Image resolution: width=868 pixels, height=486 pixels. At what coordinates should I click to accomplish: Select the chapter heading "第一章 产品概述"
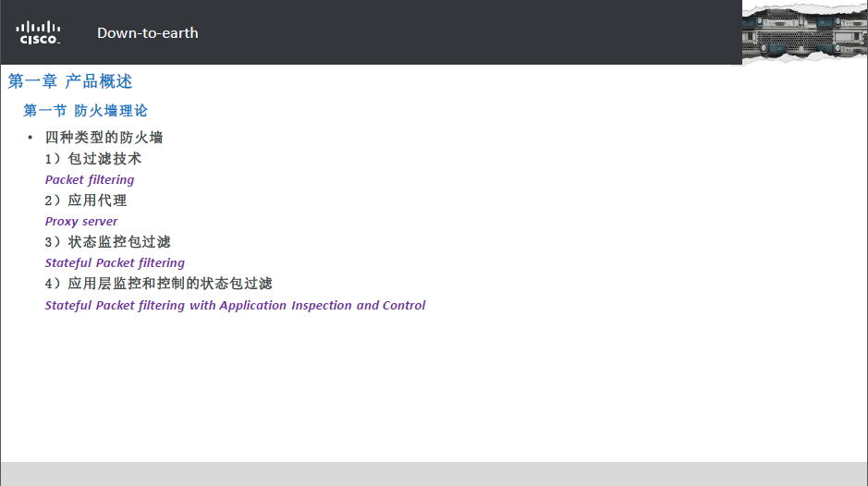pos(70,81)
